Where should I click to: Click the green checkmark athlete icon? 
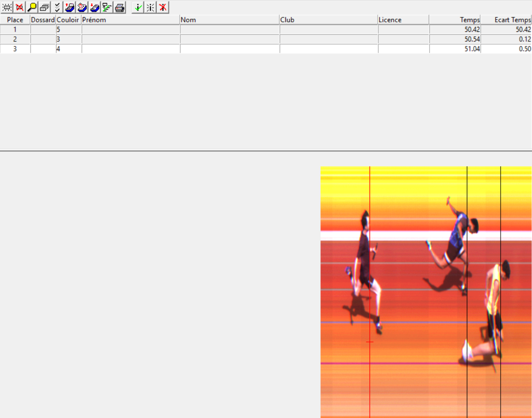pyautogui.click(x=138, y=7)
